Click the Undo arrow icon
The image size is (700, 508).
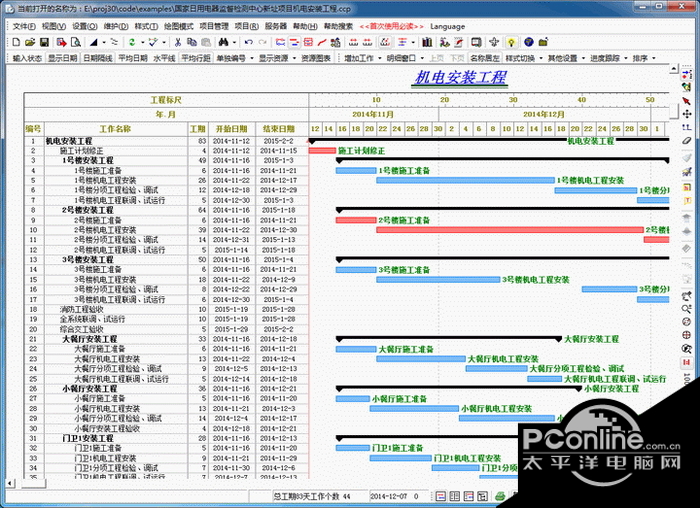(x=247, y=42)
